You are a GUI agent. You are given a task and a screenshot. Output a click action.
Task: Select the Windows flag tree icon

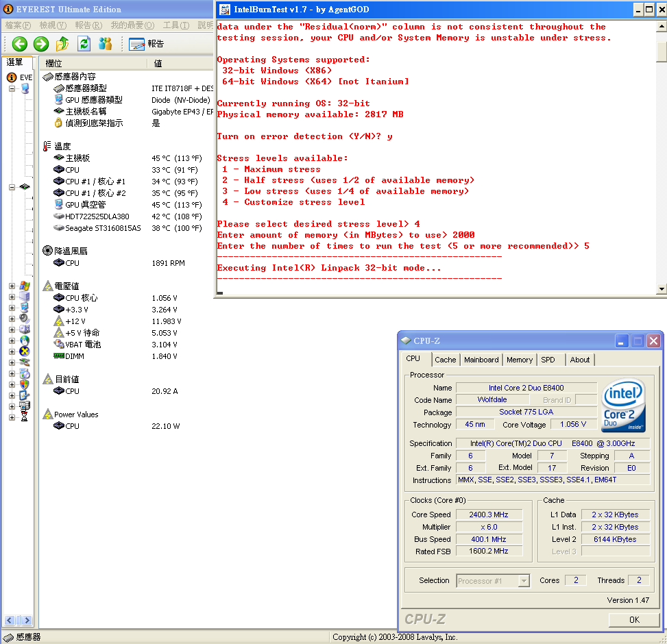coord(25,286)
